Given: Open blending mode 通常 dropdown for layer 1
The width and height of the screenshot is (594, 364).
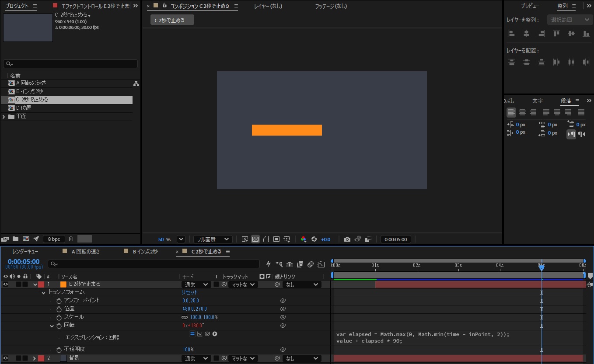Looking at the screenshot, I should [196, 284].
